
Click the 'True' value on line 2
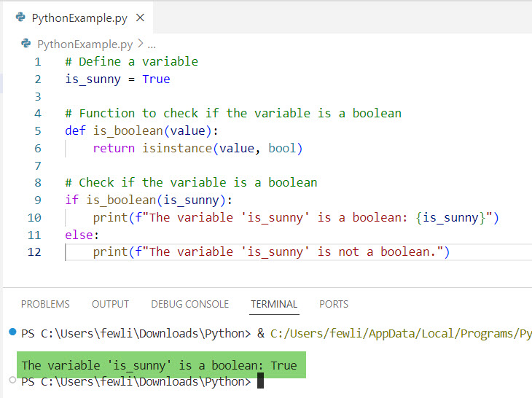156,79
